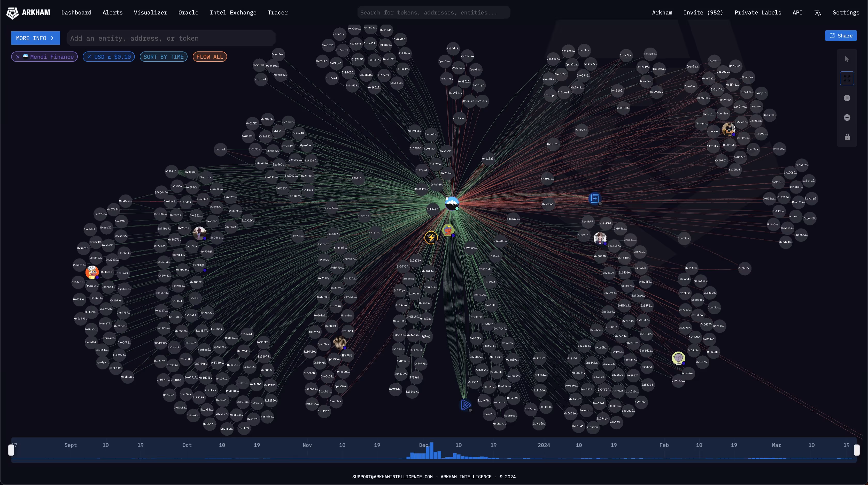Click the fit-to-screen expand icon
The image size is (868, 485).
(x=847, y=79)
